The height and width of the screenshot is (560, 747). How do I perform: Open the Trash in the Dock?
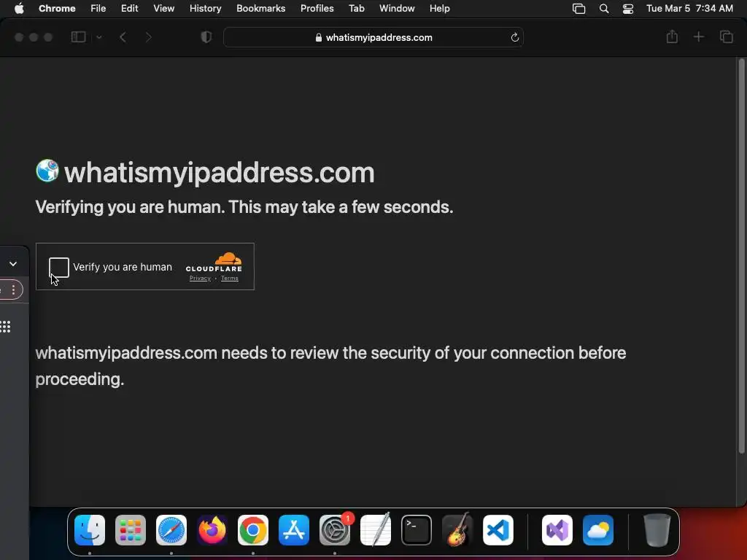click(657, 530)
